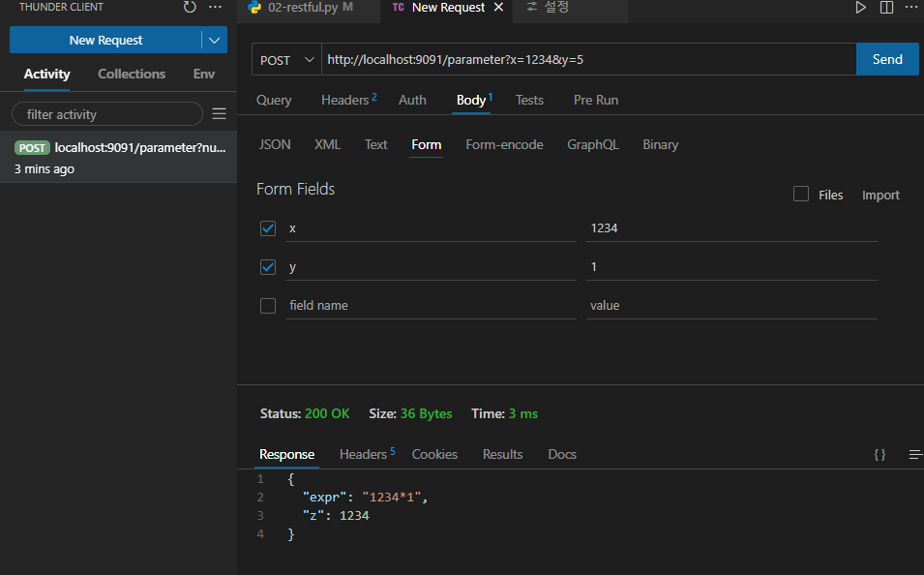Open editor more actions ellipsis menu

pos(911,7)
